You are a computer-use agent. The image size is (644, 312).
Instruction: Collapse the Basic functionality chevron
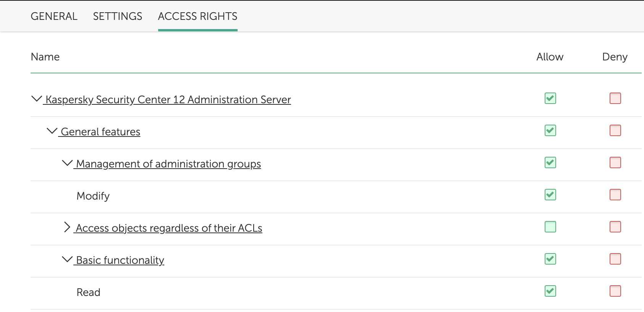tap(67, 260)
